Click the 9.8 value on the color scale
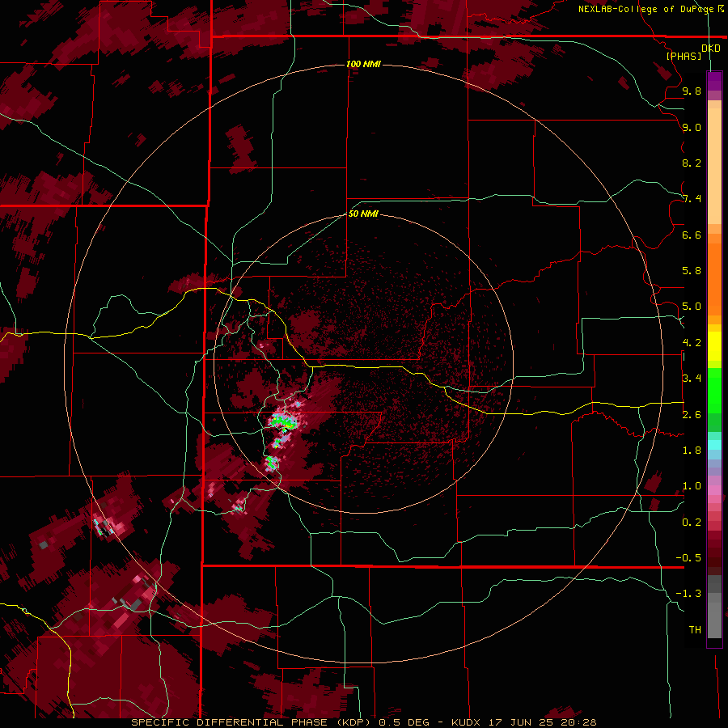This screenshot has width=728, height=728. coord(692,91)
